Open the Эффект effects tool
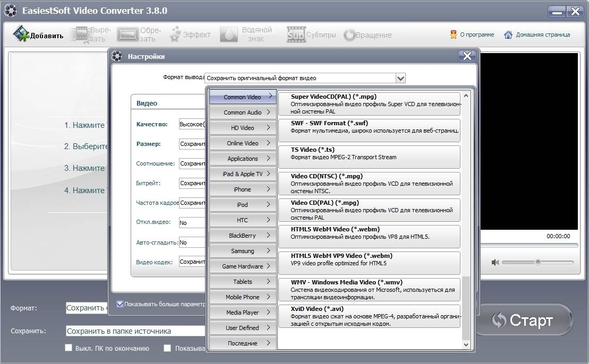The height and width of the screenshot is (364, 589). pyautogui.click(x=190, y=34)
